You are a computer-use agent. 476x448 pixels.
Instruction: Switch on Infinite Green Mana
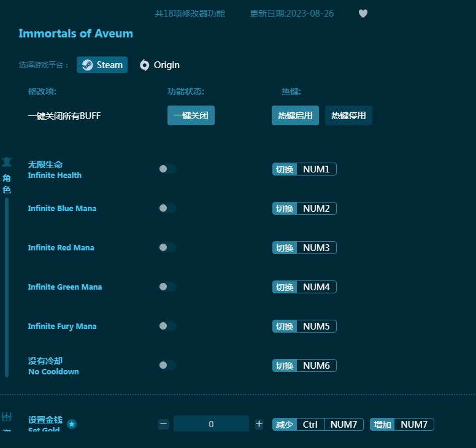pyautogui.click(x=167, y=287)
